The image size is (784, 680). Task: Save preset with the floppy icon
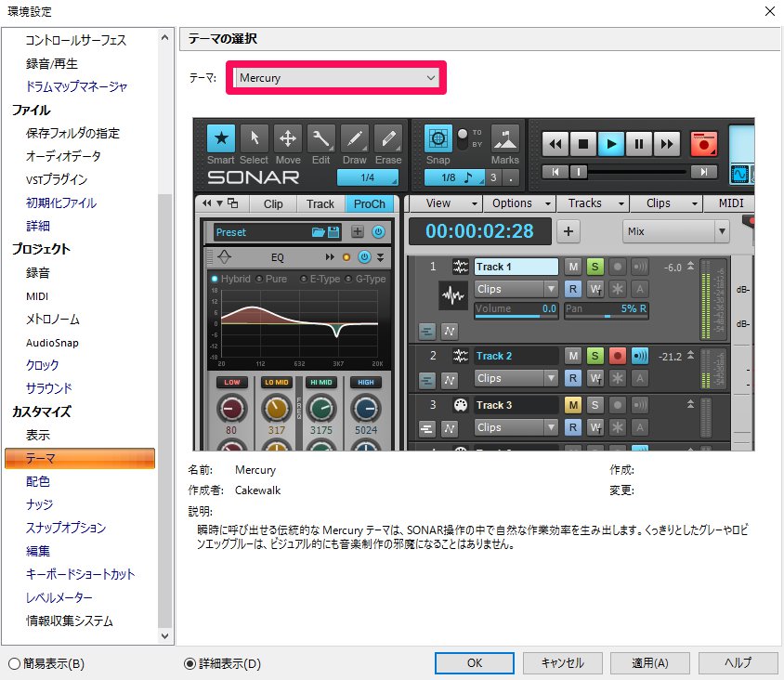333,232
